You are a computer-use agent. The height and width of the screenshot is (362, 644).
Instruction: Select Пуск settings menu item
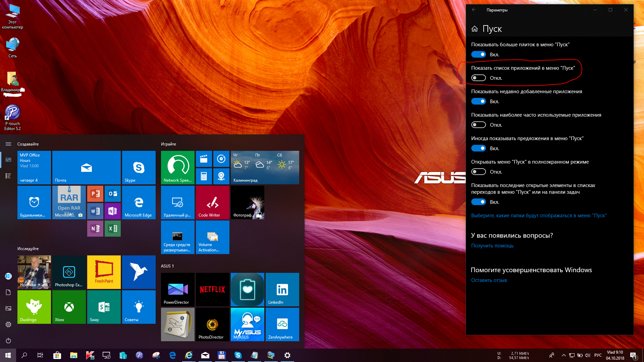[492, 28]
